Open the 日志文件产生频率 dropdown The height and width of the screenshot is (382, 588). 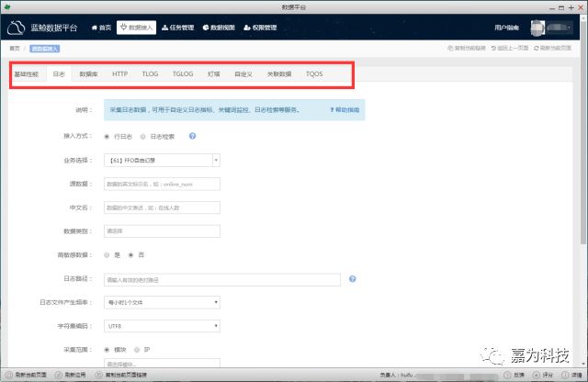[x=162, y=302]
